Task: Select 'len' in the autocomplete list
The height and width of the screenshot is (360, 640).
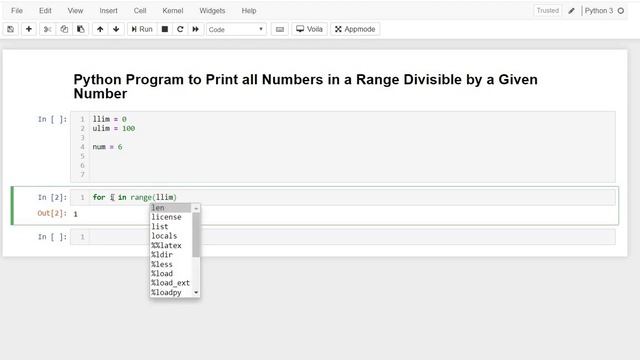Action: pyautogui.click(x=171, y=208)
